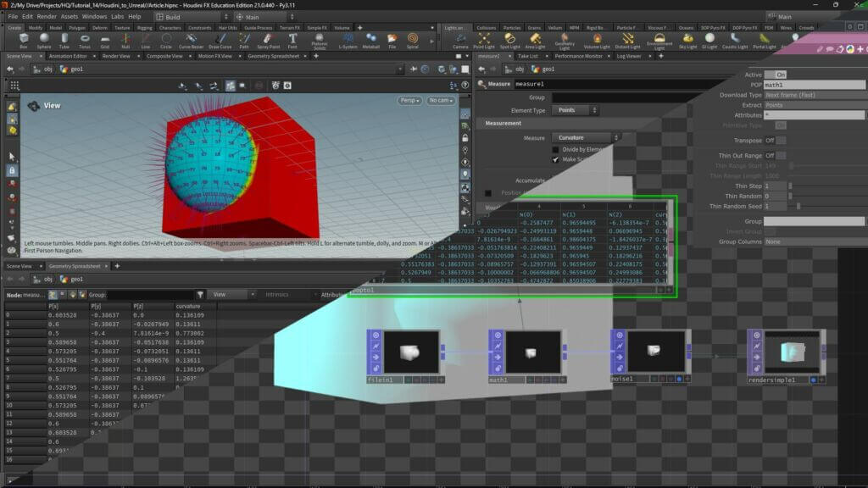
Task: Toggle the blue display flag on noise1 node
Action: pos(679,379)
